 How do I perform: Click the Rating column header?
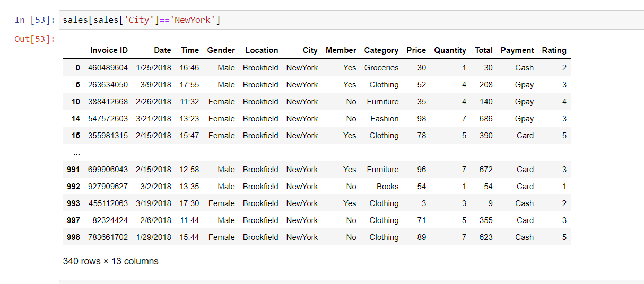[554, 50]
